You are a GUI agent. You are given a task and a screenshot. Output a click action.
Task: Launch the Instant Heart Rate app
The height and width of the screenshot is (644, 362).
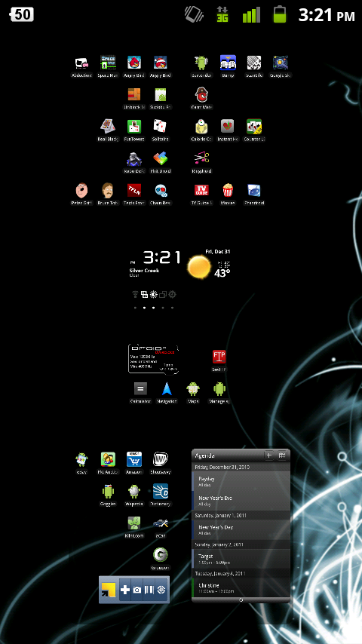228,127
